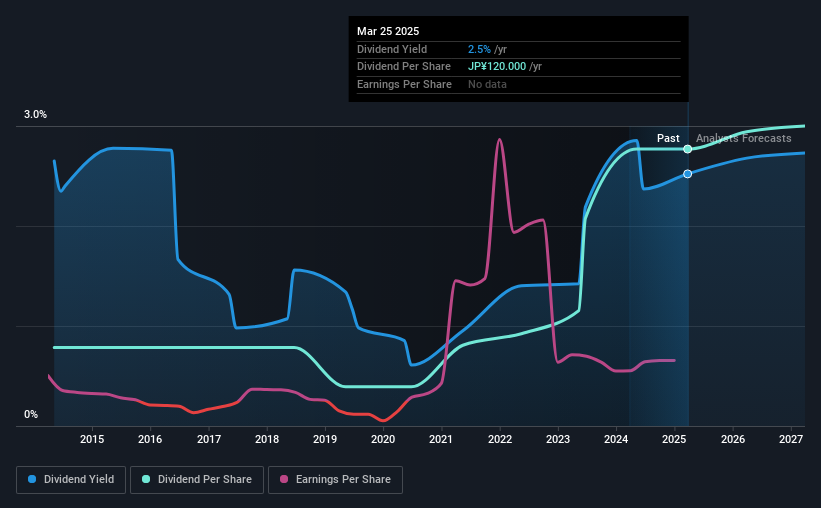Click Dividend Per Share label in tooltip

(x=404, y=67)
